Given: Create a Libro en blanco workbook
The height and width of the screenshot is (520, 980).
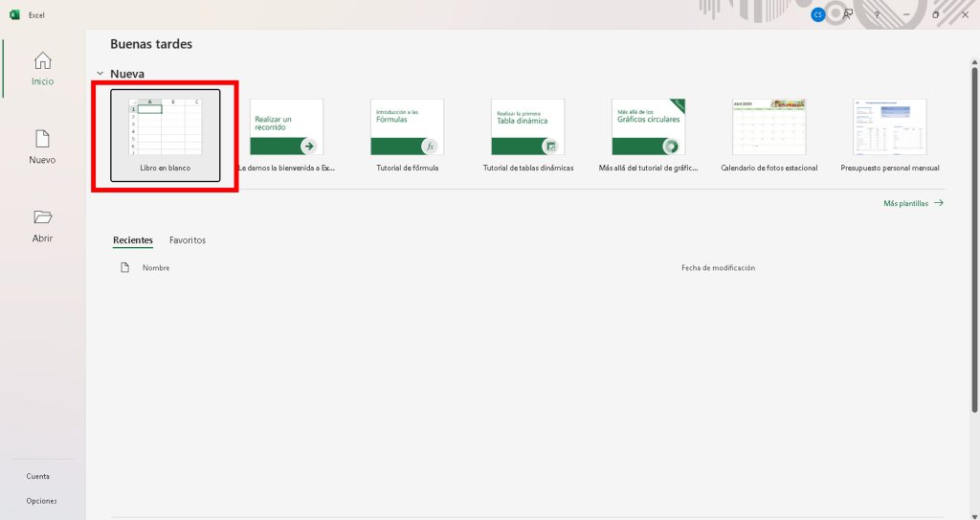Looking at the screenshot, I should point(166,134).
